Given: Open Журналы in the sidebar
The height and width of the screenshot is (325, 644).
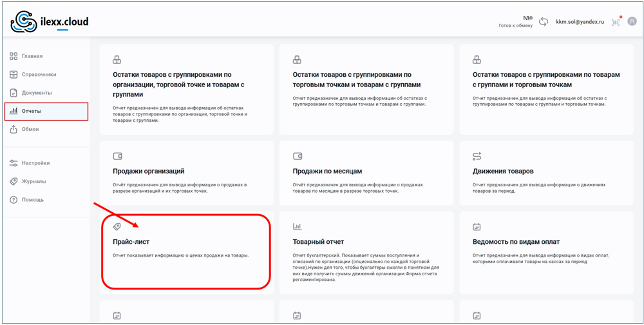Looking at the screenshot, I should (33, 181).
